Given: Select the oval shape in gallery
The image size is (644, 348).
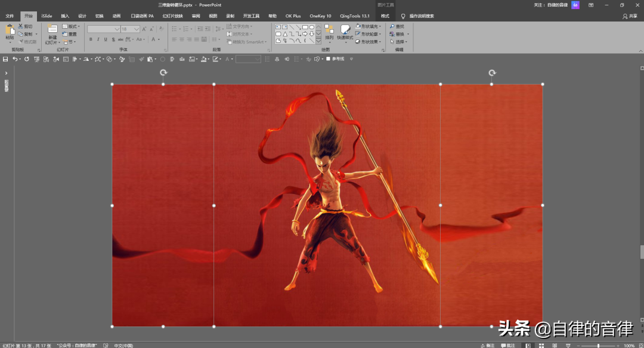Looking at the screenshot, I should 312,27.
